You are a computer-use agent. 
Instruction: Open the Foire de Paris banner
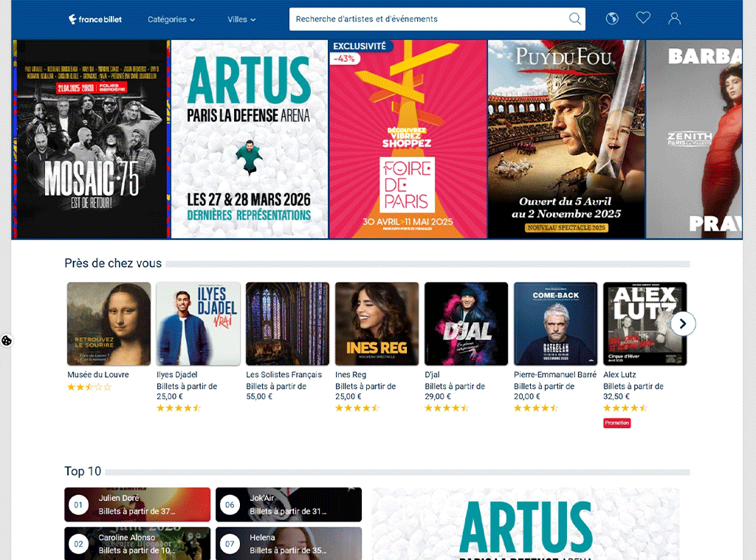tap(408, 139)
